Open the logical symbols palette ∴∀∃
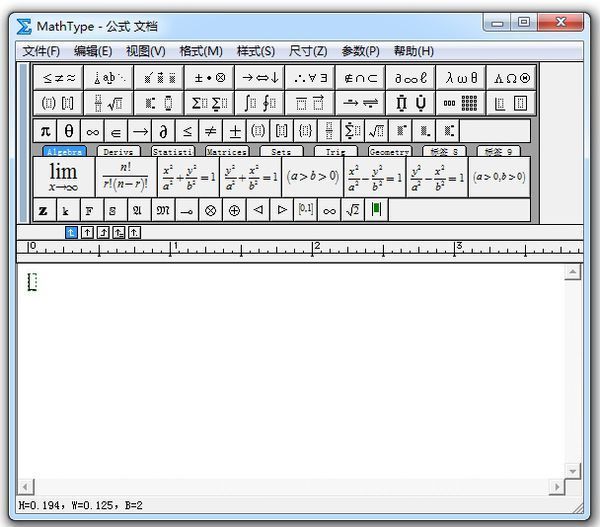This screenshot has width=600, height=527. click(x=310, y=78)
